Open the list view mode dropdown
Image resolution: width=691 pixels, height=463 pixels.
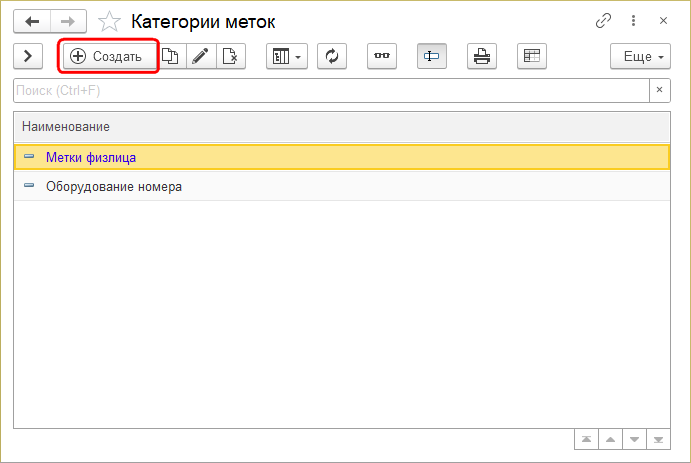tap(287, 57)
